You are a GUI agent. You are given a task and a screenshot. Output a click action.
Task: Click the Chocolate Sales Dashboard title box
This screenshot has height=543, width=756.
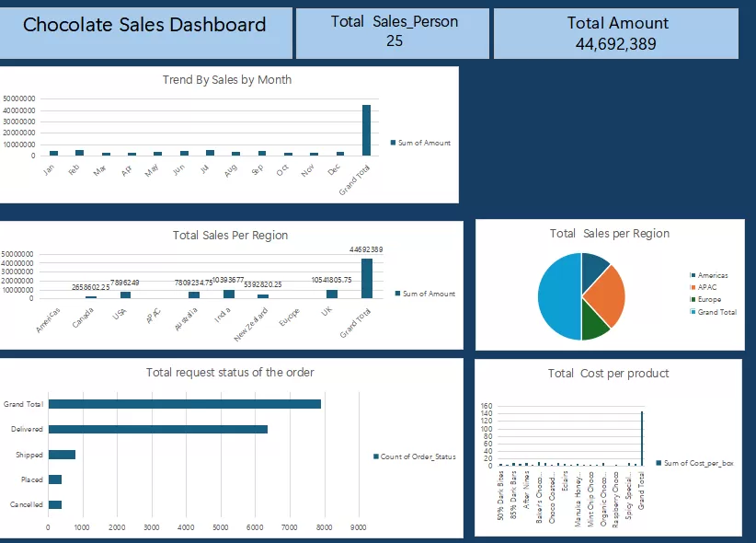tap(144, 32)
